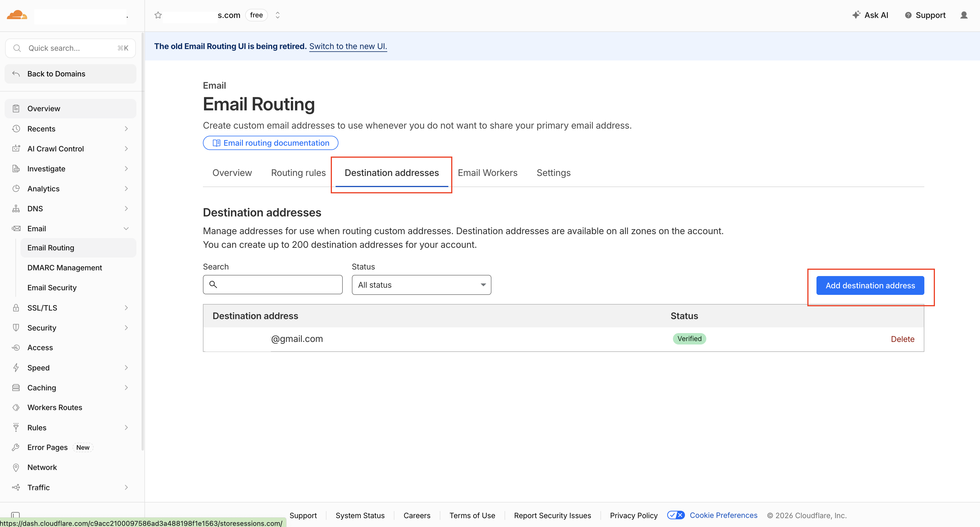The width and height of the screenshot is (980, 527).
Task: Open the user account profile icon
Action: tap(964, 15)
